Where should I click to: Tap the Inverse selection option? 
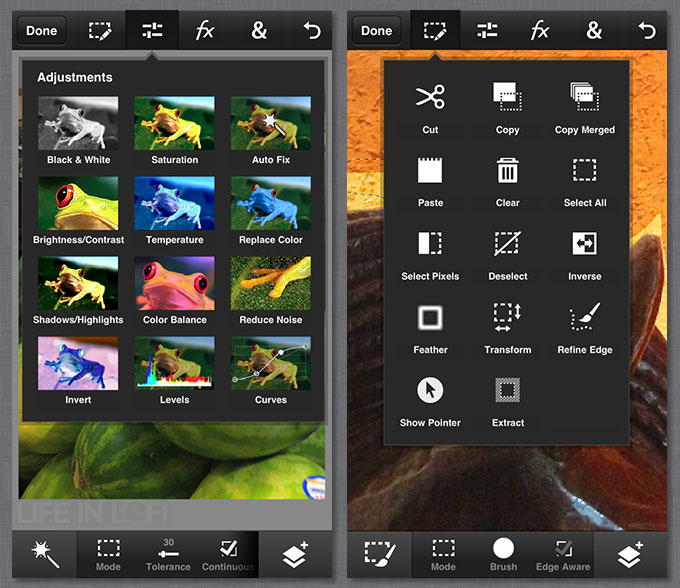tap(584, 244)
